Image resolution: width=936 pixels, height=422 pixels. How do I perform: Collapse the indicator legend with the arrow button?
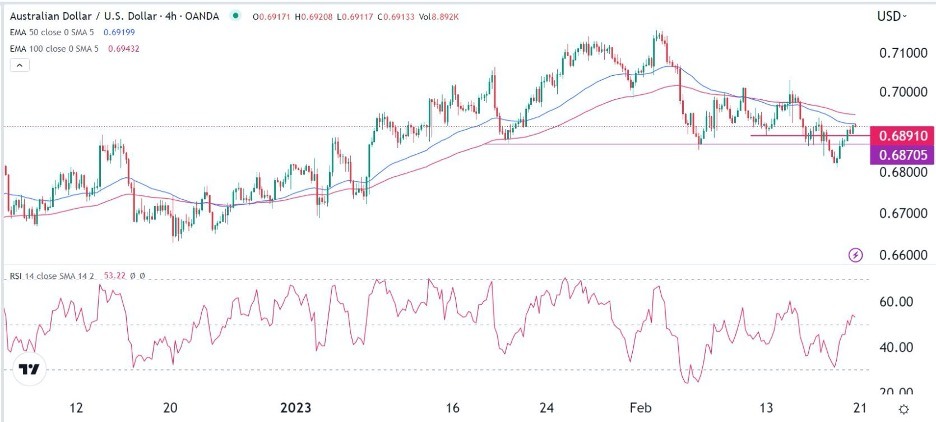[20, 66]
